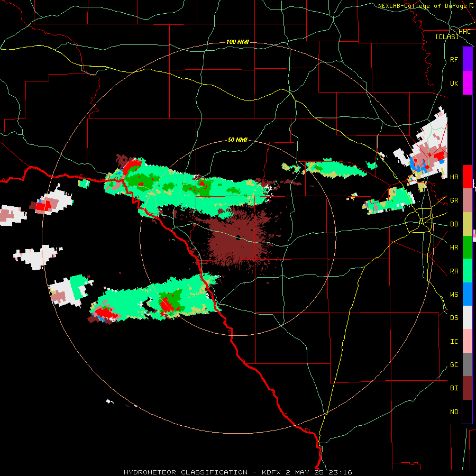Click the HYDROMETEOR CLASSIFICATION title text

[186, 472]
